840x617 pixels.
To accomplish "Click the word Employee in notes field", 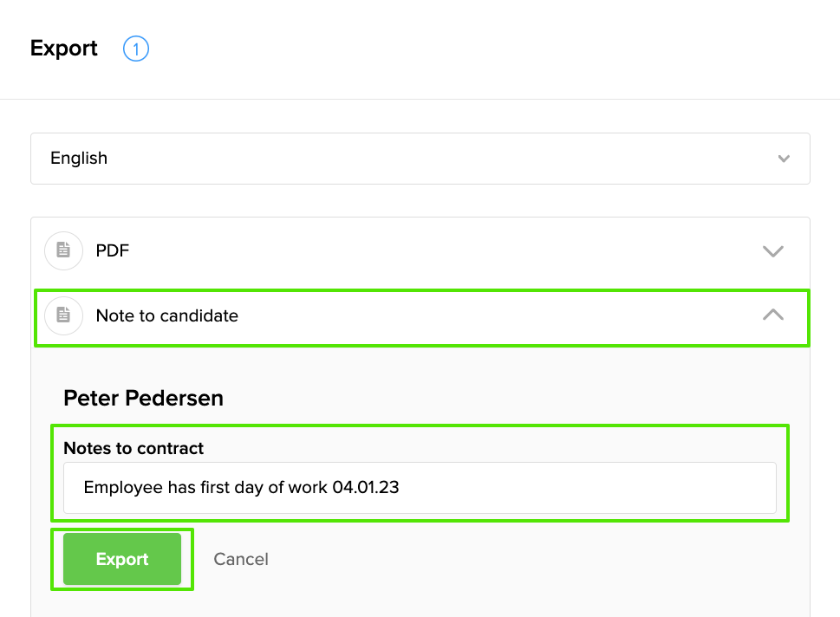I will [x=123, y=487].
